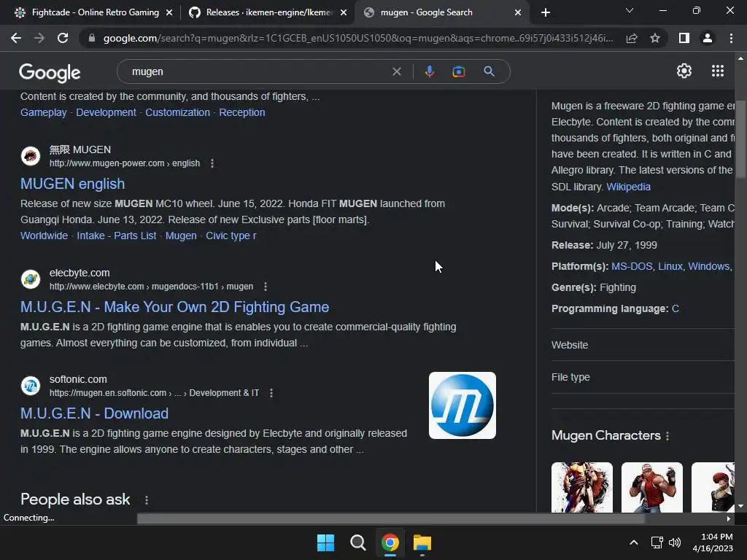Open M.U.G.E.N Make Your Own 2D Fighting Game

click(x=175, y=307)
